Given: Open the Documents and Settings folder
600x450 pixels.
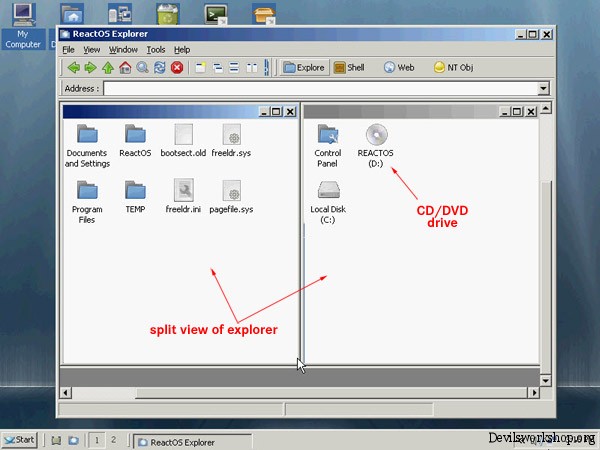Looking at the screenshot, I should click(87, 146).
